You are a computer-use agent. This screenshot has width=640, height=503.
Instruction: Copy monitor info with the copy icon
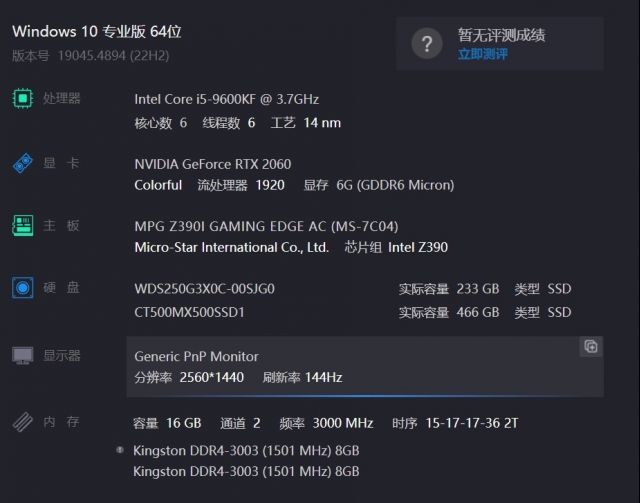pos(591,347)
